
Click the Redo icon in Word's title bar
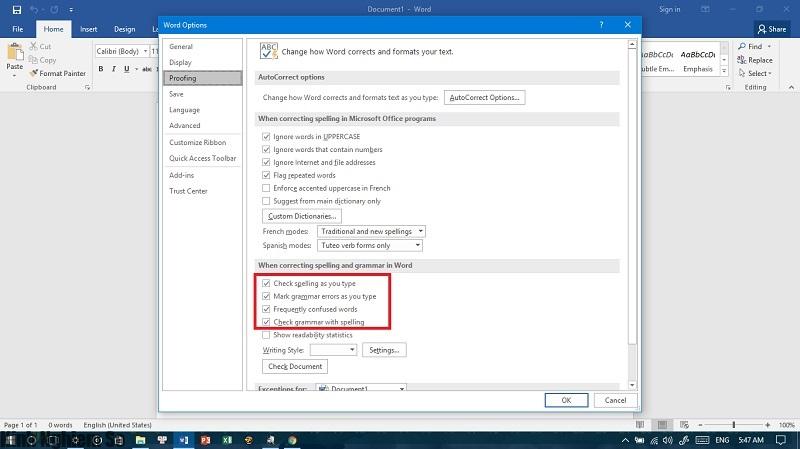(x=54, y=10)
